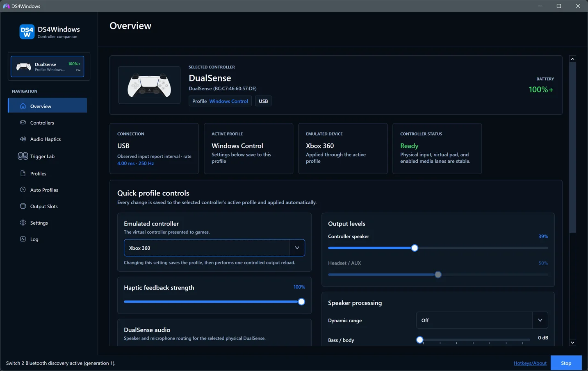Open the Hotkeys/About link
This screenshot has width=588, height=371.
(x=530, y=363)
